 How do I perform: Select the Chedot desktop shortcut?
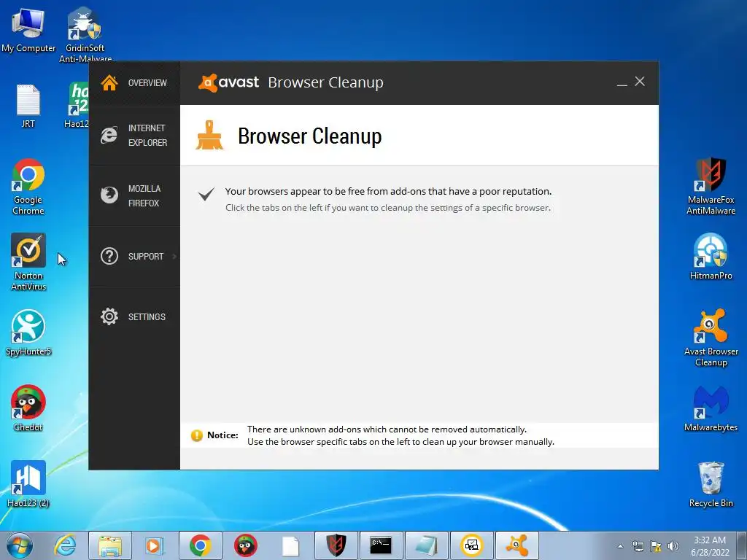[28, 408]
